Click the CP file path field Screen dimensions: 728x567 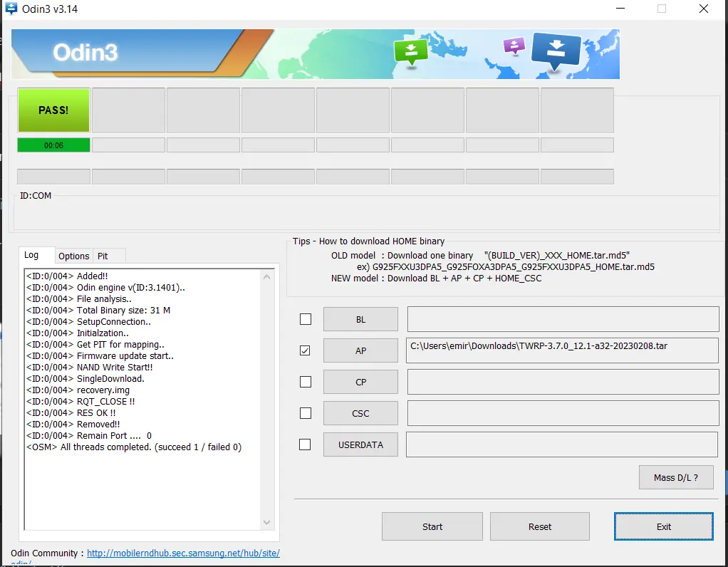pyautogui.click(x=563, y=382)
